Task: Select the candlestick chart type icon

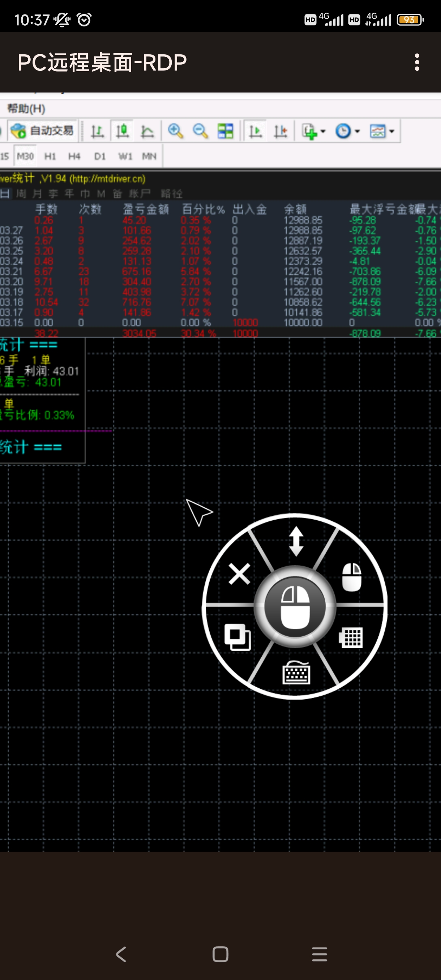Action: click(122, 132)
